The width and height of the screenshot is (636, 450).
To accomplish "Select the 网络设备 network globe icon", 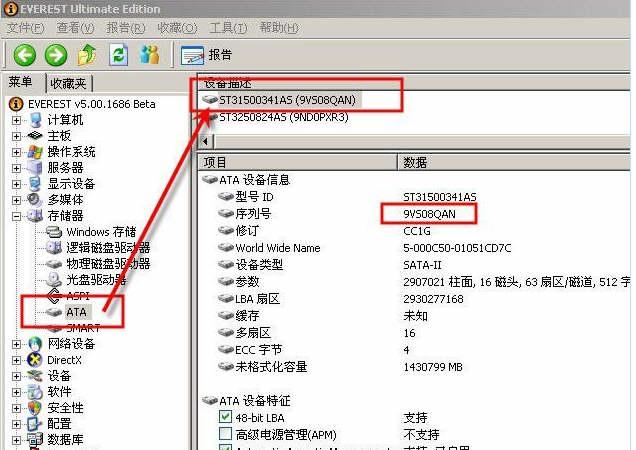I will [x=35, y=344].
